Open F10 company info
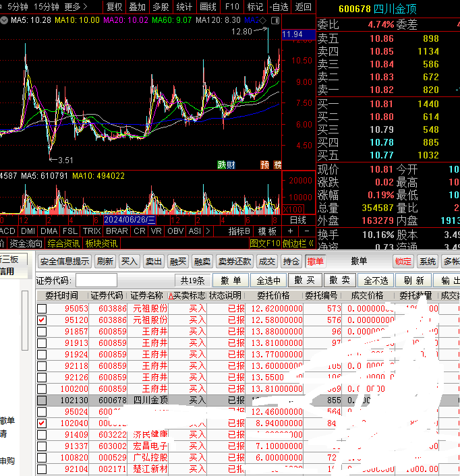The image size is (460, 476). tap(232, 7)
